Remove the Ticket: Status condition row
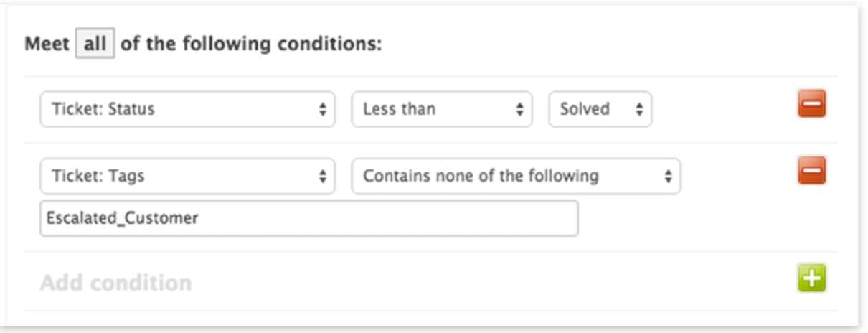868x333 pixels. tap(811, 105)
